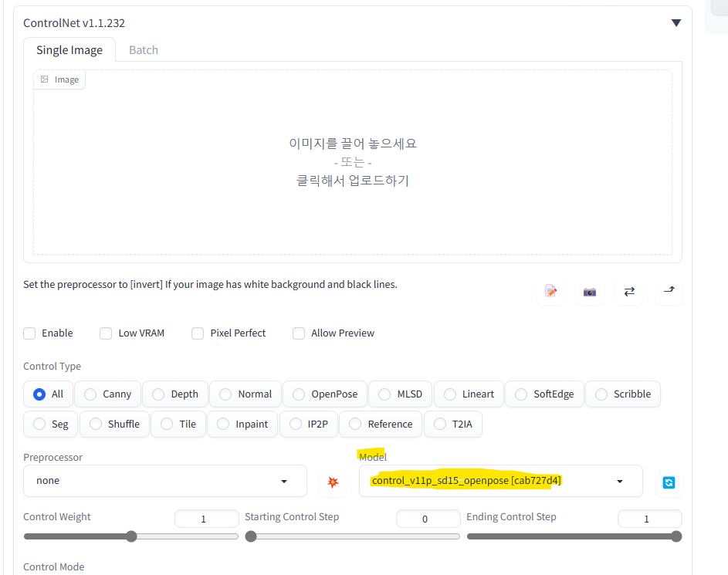Click the send dimensions arrow icon
The height and width of the screenshot is (575, 728).
(669, 292)
